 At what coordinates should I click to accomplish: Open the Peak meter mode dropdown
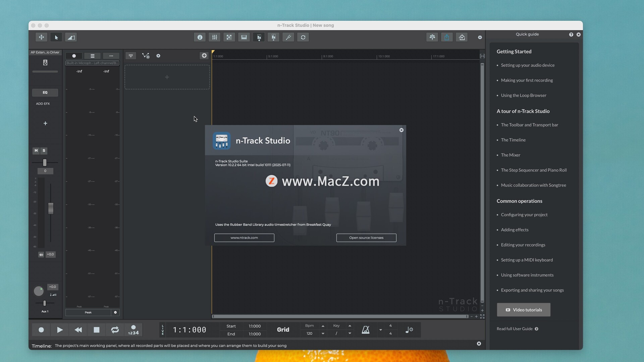pos(88,312)
